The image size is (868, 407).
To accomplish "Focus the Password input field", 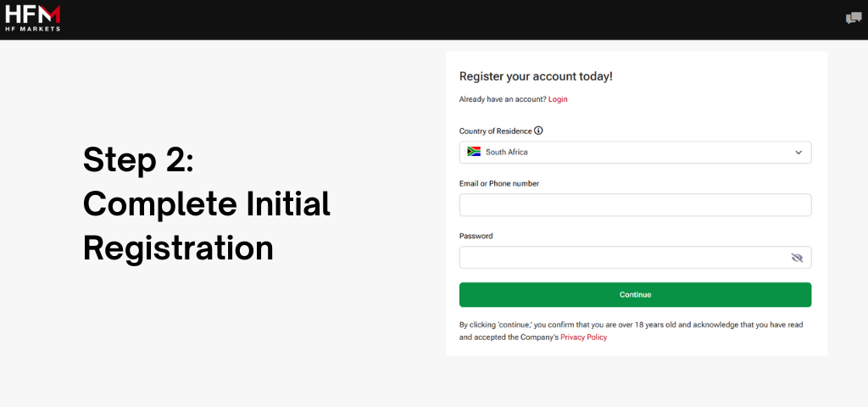I will coord(623,257).
